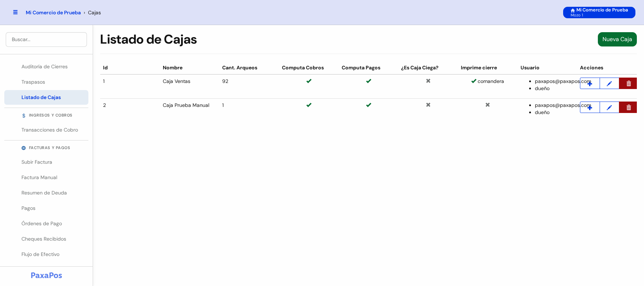Click the comandera text in Imprime cierre
The width and height of the screenshot is (644, 286).
coord(491,81)
